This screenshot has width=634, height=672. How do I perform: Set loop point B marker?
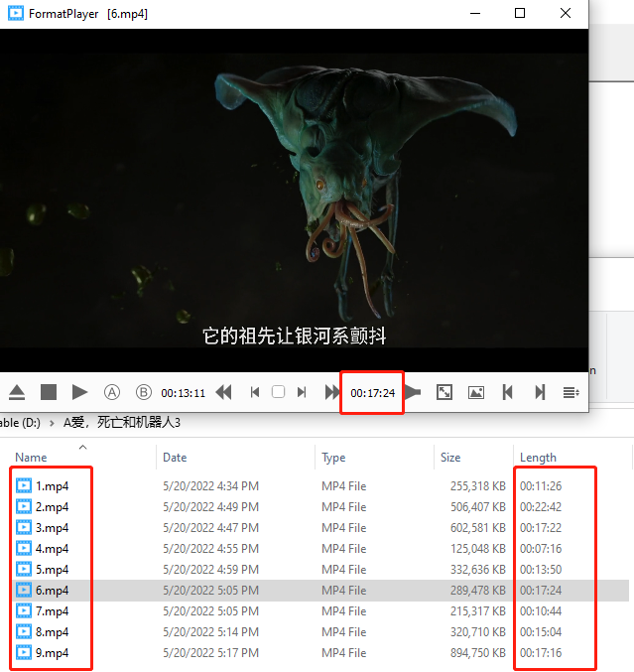tap(144, 392)
